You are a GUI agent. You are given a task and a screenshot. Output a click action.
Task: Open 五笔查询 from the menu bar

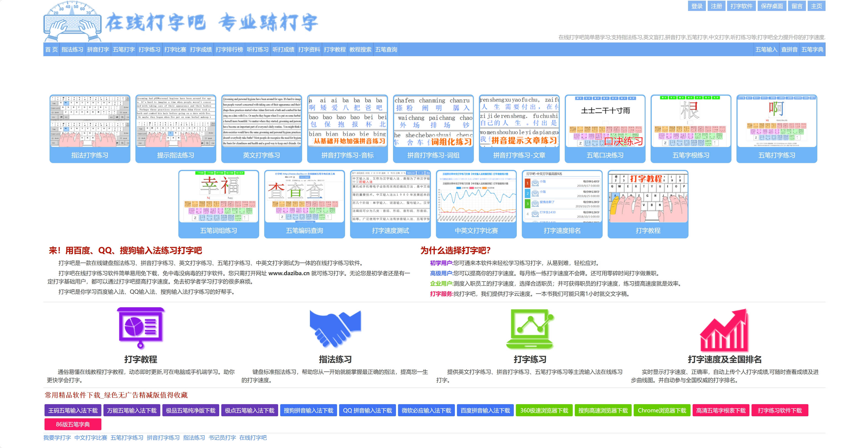coord(387,50)
